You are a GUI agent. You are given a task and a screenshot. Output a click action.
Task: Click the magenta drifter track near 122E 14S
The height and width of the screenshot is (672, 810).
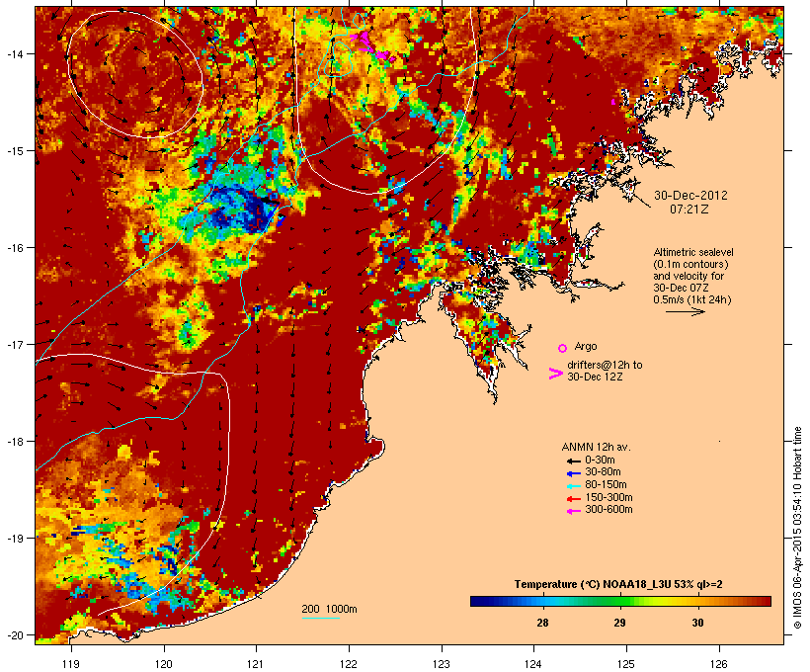point(369,43)
